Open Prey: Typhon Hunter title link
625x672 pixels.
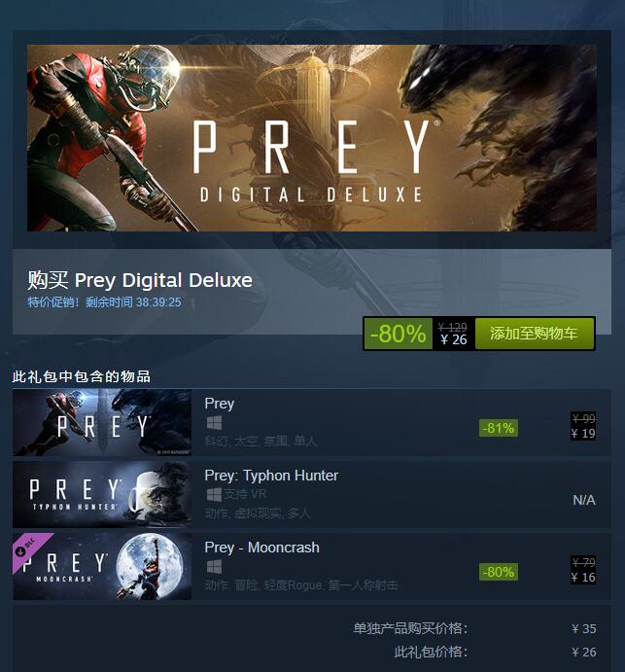[271, 476]
